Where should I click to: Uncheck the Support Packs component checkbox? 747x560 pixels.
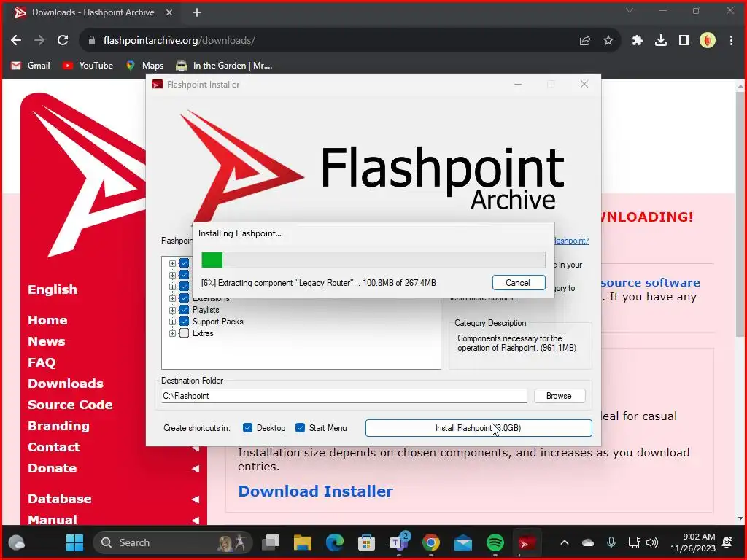[x=185, y=322]
